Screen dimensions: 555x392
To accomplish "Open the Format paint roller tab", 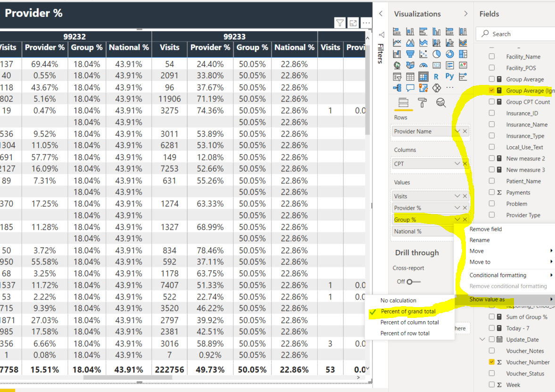I will 422,103.
